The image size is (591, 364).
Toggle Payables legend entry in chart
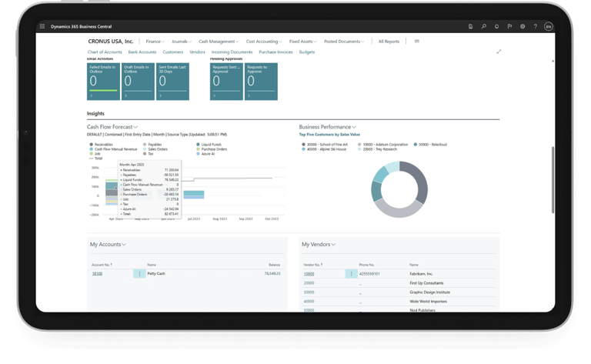[152, 145]
